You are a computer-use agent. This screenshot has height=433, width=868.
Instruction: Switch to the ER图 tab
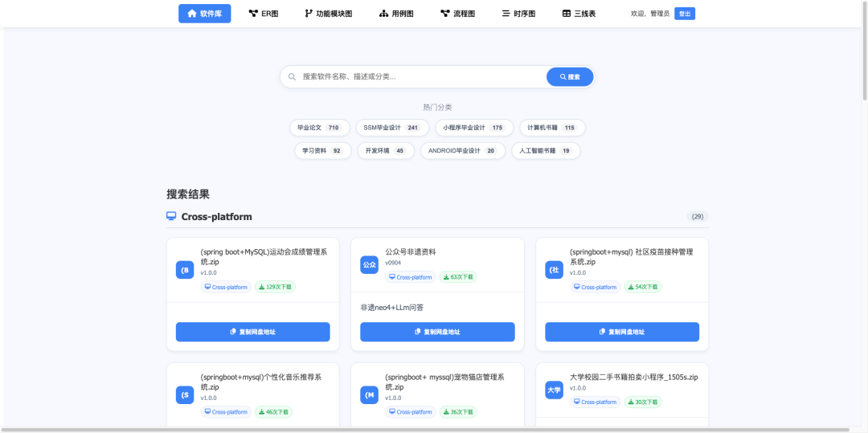pos(264,14)
